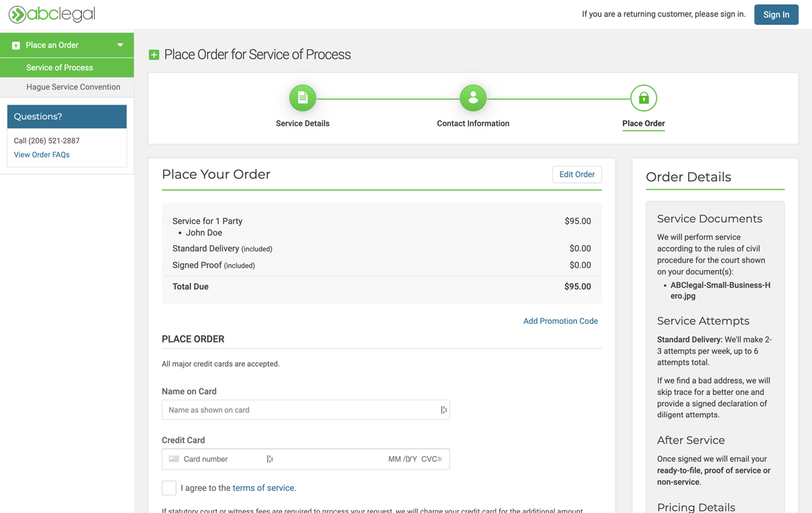This screenshot has height=513, width=812.
Task: Click the Edit Order button
Action: 576,174
